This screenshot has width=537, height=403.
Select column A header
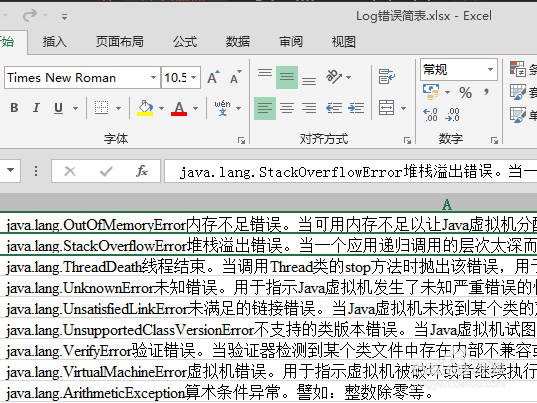coord(447,205)
